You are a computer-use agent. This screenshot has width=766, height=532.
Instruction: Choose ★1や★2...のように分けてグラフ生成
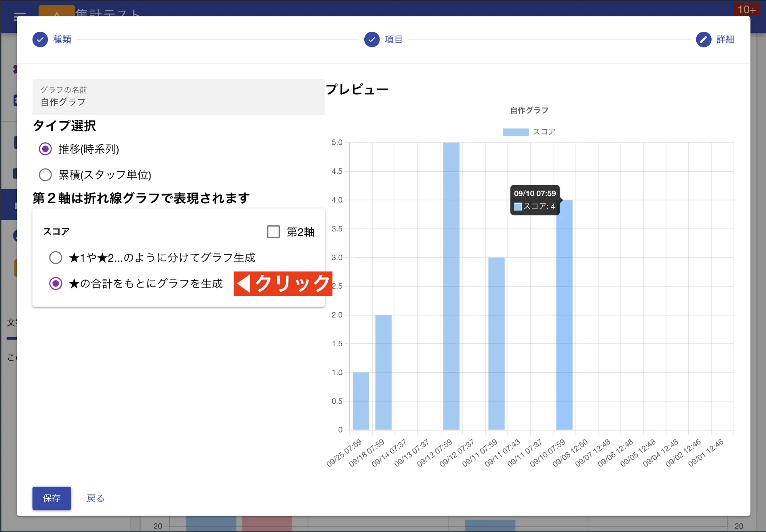click(x=56, y=258)
